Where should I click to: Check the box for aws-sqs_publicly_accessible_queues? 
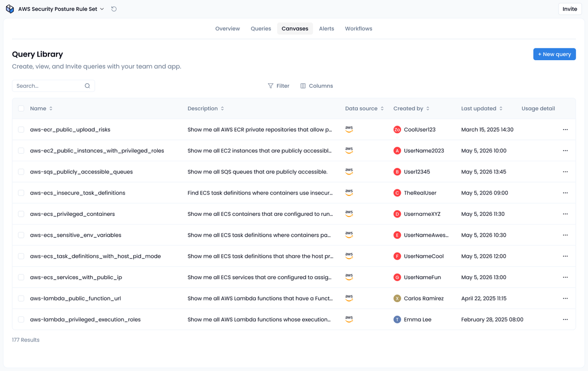[21, 171]
